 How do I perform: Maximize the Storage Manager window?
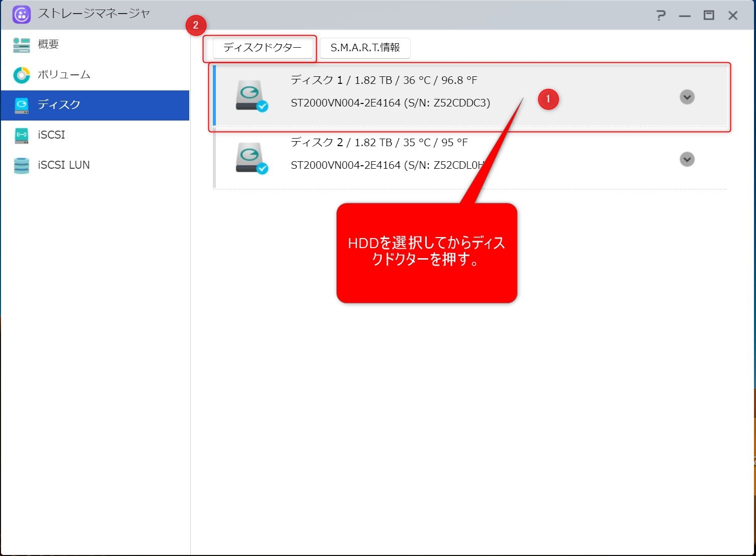click(x=709, y=16)
